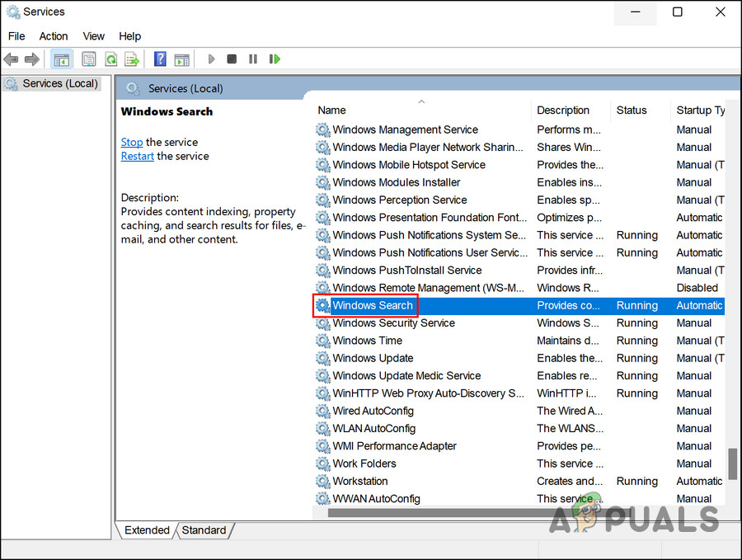
Task: Click the gear icon beside Windows Update
Action: tap(322, 358)
